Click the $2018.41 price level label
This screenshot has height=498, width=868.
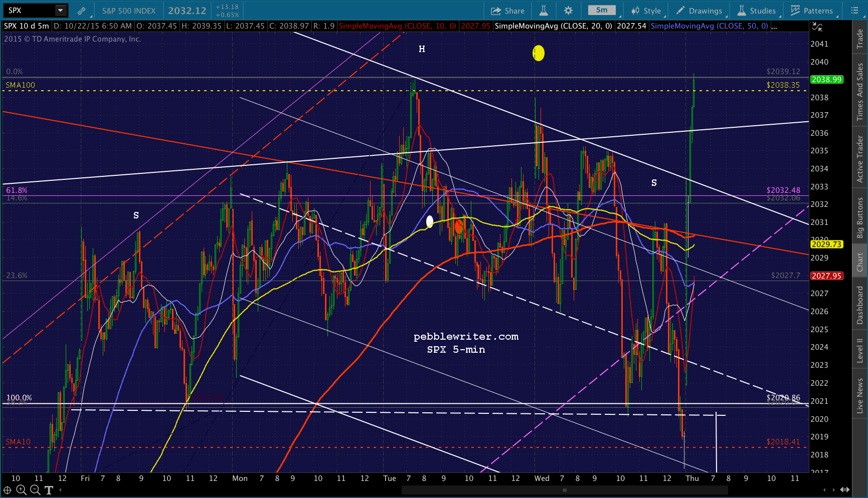783,442
